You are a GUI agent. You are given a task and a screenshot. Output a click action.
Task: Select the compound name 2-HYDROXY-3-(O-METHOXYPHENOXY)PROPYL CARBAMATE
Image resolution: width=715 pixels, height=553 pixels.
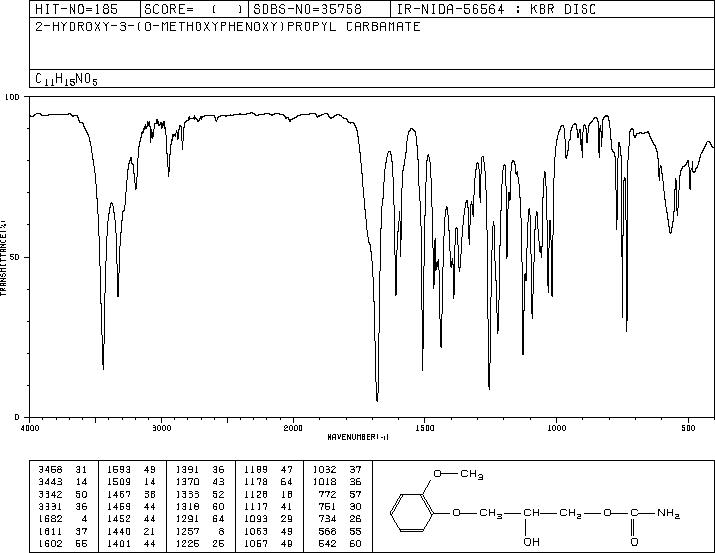(228, 26)
